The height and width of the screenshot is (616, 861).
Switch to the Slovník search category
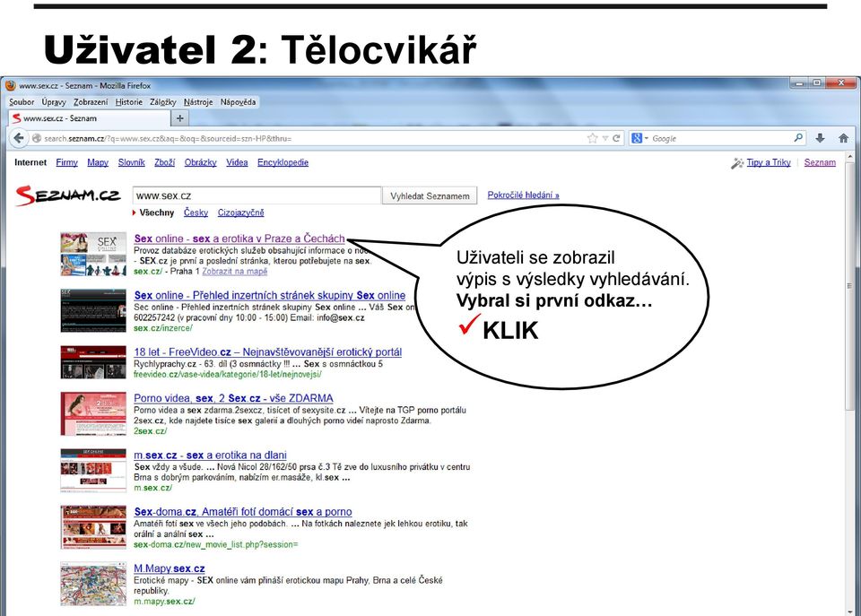[131, 162]
